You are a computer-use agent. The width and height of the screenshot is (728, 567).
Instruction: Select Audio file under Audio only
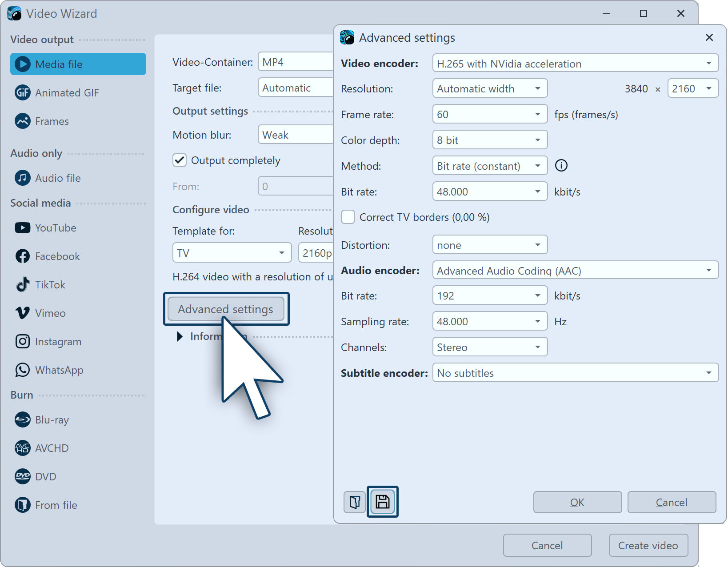point(58,178)
